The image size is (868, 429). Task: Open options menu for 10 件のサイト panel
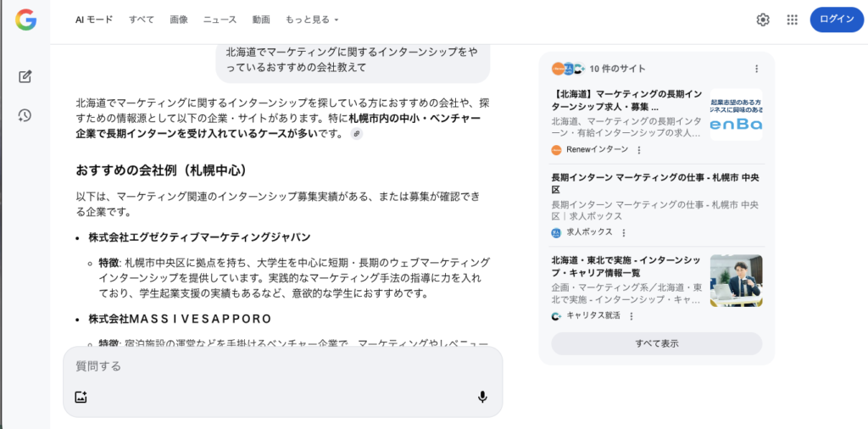tap(757, 69)
